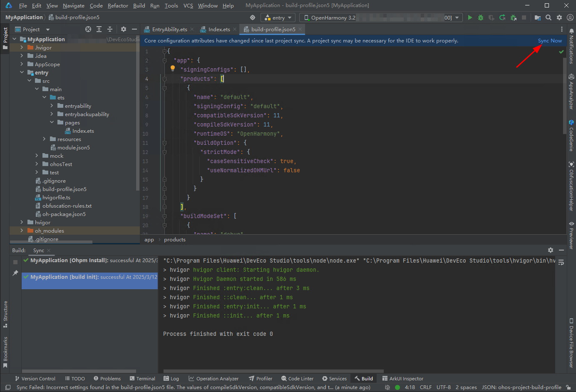
Task: Open the Operation Analyzer tool window
Action: tap(214, 378)
